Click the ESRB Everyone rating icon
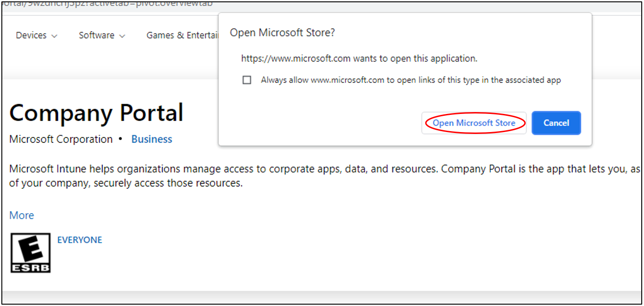 click(30, 253)
